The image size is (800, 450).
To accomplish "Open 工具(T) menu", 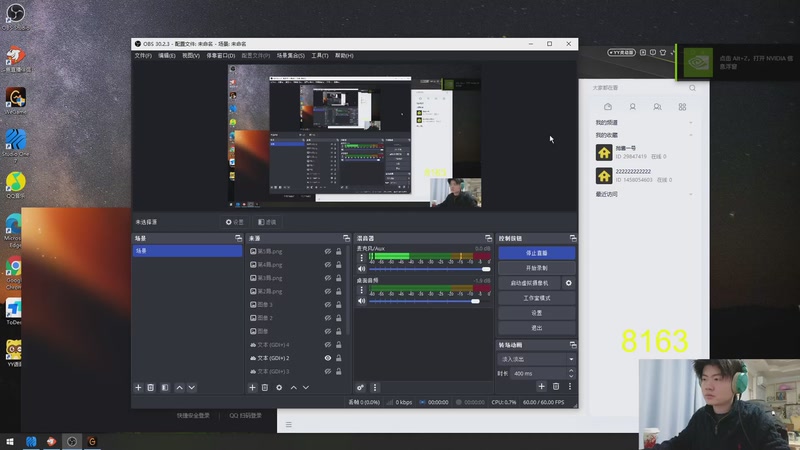I will click(320, 56).
